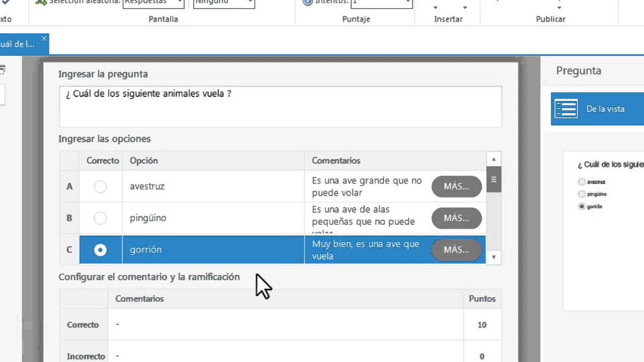The image size is (644, 362).
Task: Click comment 'Muy bien, es una ave que vuela'
Action: (x=365, y=250)
